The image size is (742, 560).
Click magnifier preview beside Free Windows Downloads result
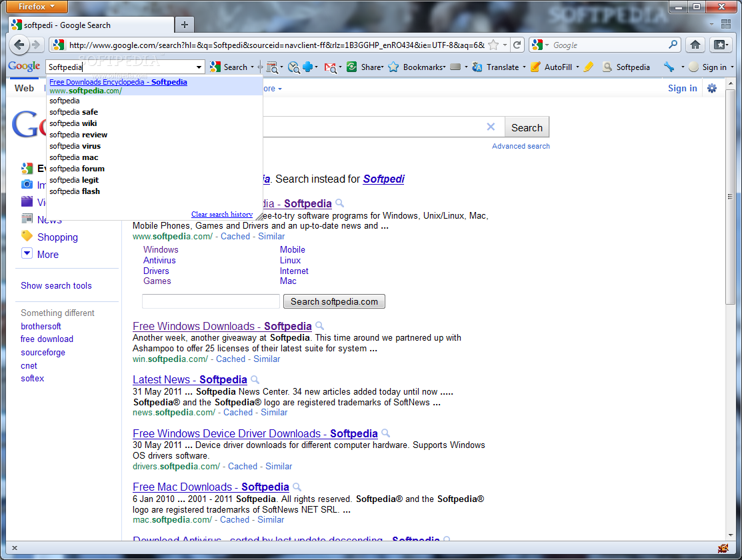(x=320, y=326)
